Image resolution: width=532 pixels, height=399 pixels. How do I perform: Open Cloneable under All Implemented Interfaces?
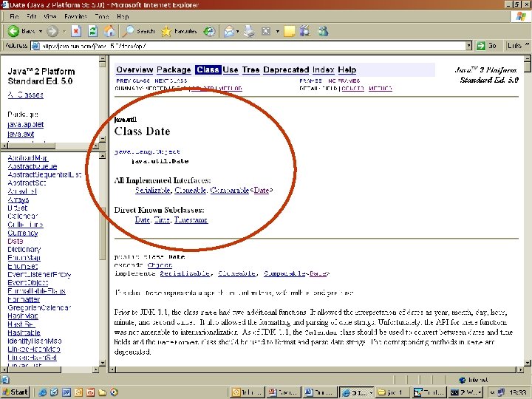(x=191, y=190)
